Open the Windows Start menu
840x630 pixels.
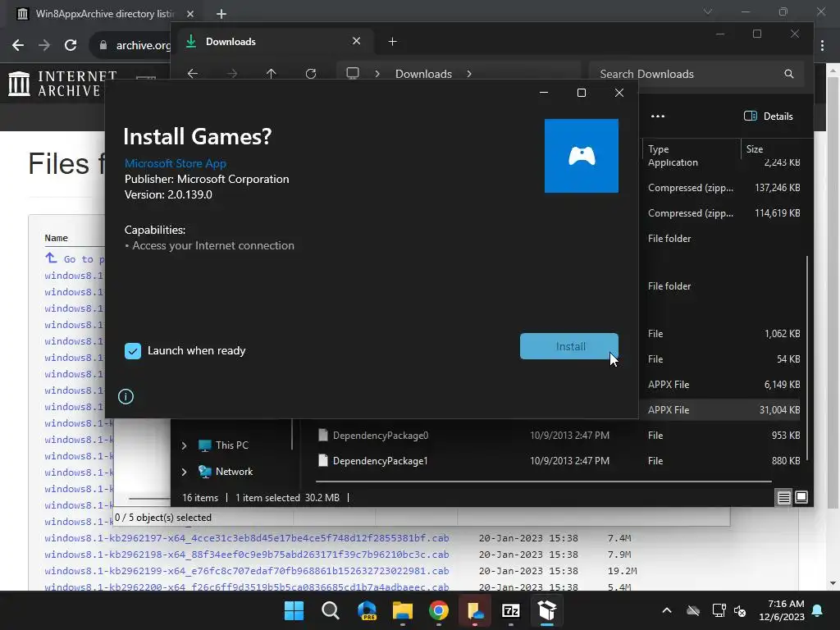coord(294,610)
